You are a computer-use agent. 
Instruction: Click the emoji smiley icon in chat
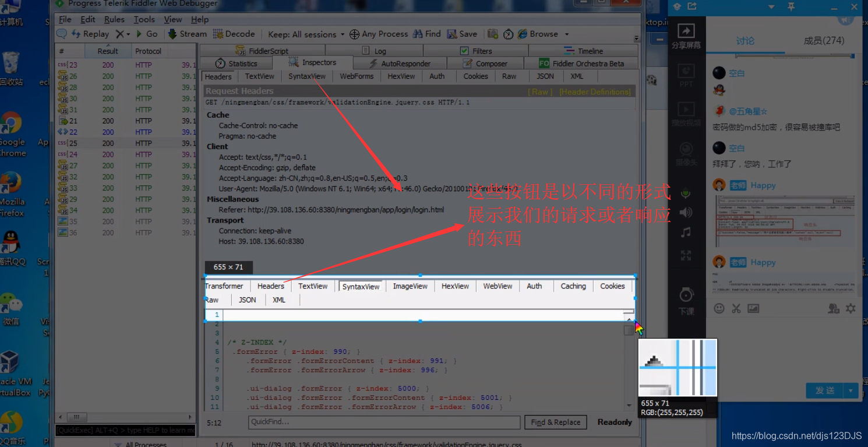[x=719, y=308]
